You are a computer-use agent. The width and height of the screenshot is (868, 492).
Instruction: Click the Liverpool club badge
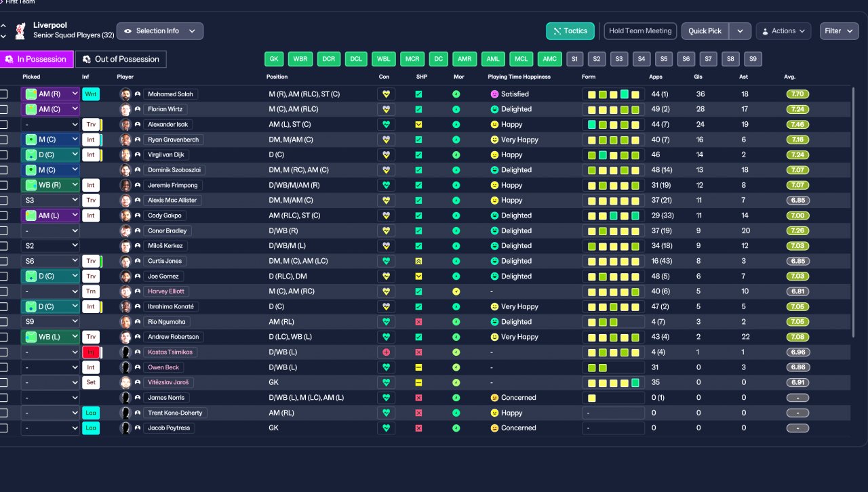coord(20,30)
